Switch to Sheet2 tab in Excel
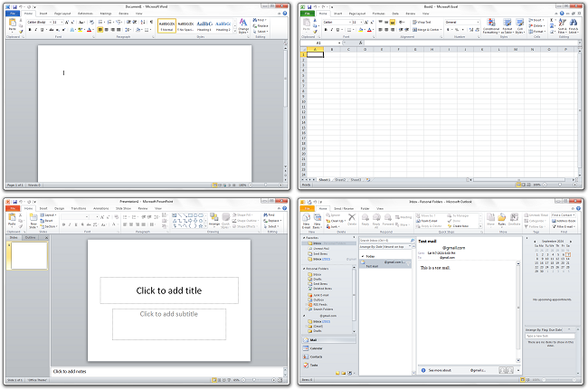 point(340,180)
